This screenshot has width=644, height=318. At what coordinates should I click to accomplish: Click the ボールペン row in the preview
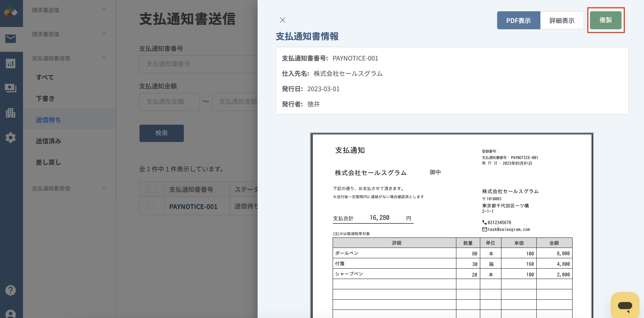click(x=453, y=253)
